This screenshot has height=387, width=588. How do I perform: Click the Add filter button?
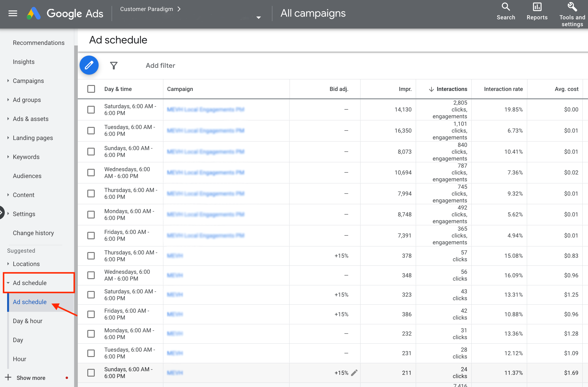click(x=160, y=65)
